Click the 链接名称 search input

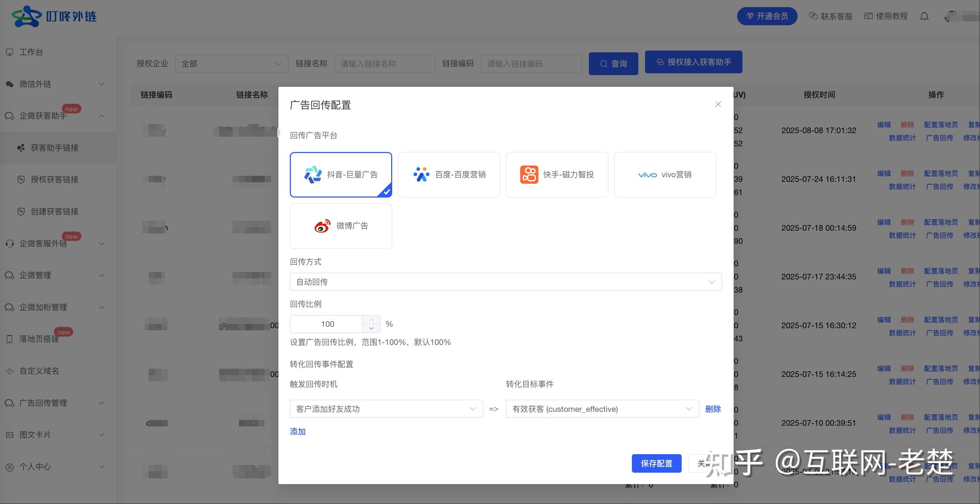384,64
